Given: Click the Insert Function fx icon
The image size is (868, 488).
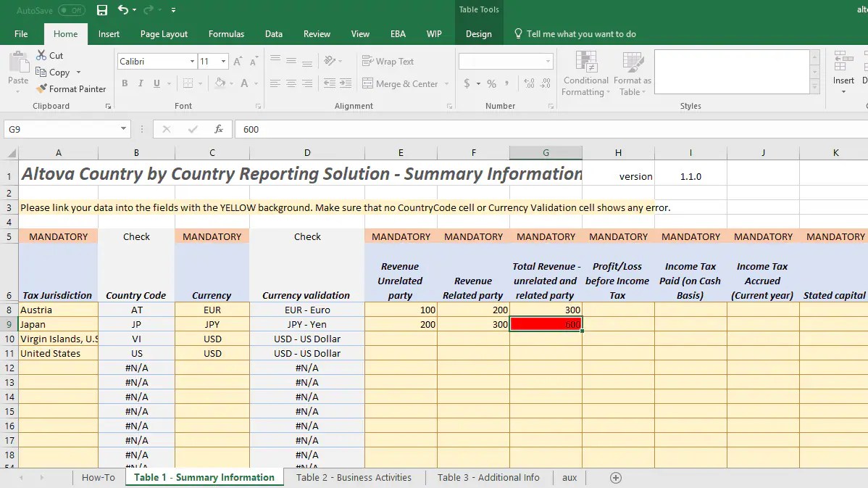Looking at the screenshot, I should 219,129.
